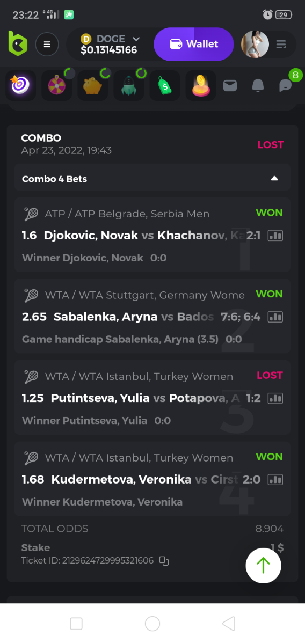Open profile side menu lines next to avatar
The height and width of the screenshot is (644, 305).
point(281,45)
